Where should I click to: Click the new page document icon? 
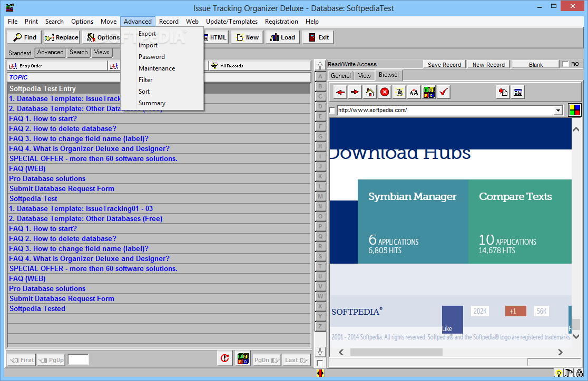click(399, 92)
